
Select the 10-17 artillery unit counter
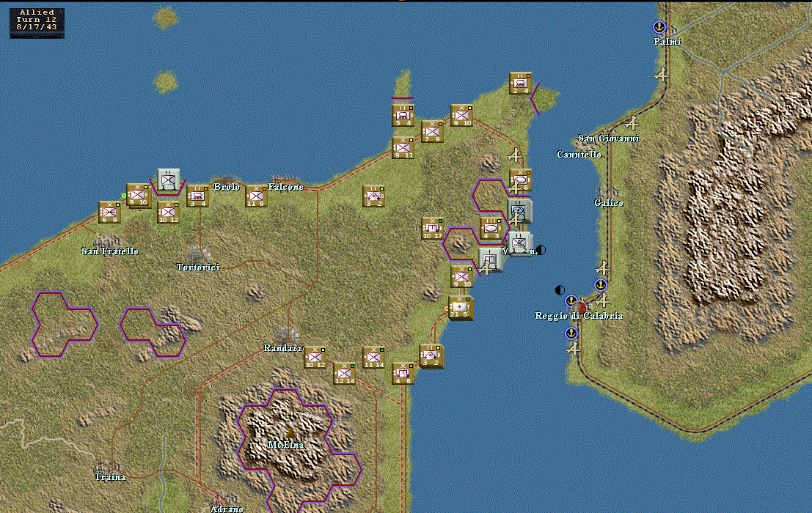click(433, 228)
